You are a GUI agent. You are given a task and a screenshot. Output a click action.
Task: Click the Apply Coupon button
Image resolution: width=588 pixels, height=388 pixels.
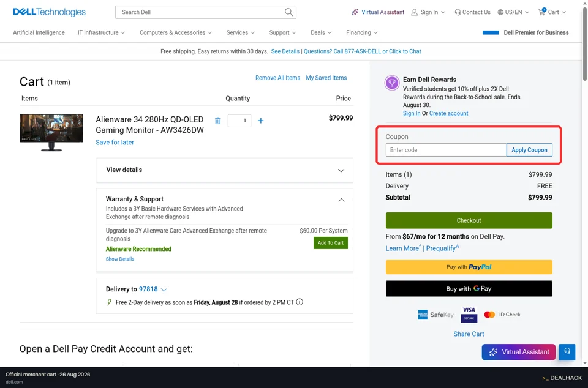coord(529,150)
